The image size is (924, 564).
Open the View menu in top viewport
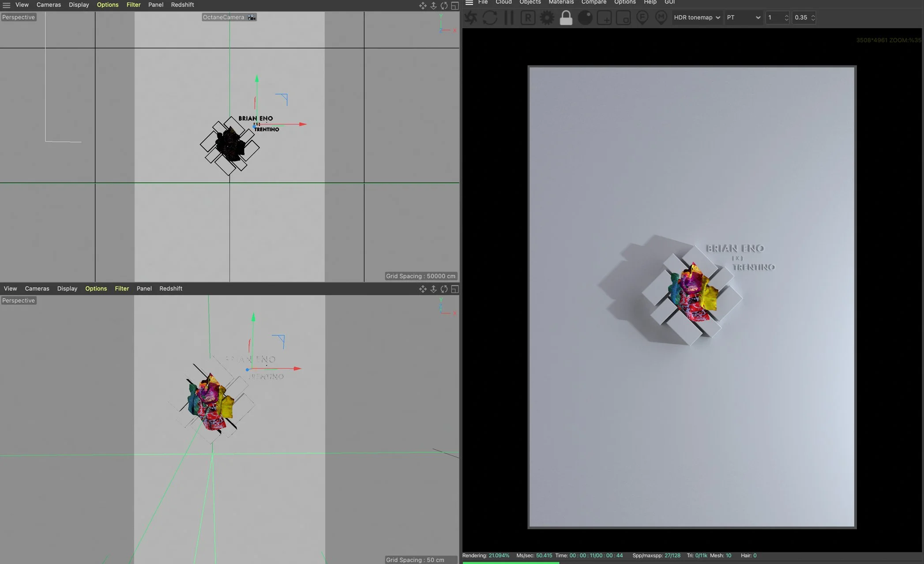[x=22, y=5]
